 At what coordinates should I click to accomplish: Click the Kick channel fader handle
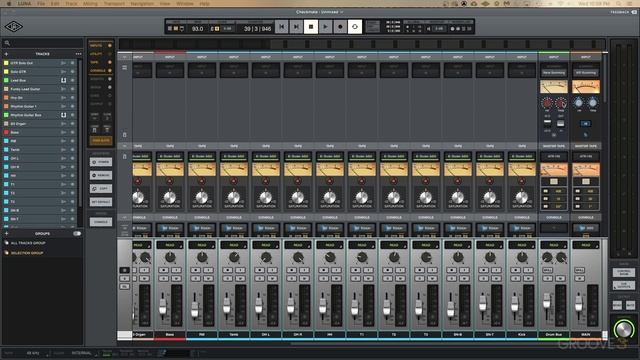click(x=514, y=304)
